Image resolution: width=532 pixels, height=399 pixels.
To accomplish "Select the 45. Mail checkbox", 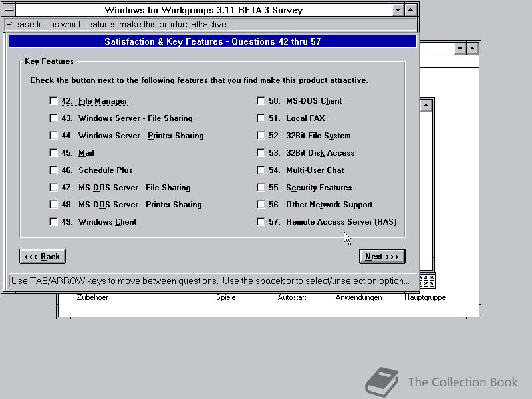I will (53, 153).
